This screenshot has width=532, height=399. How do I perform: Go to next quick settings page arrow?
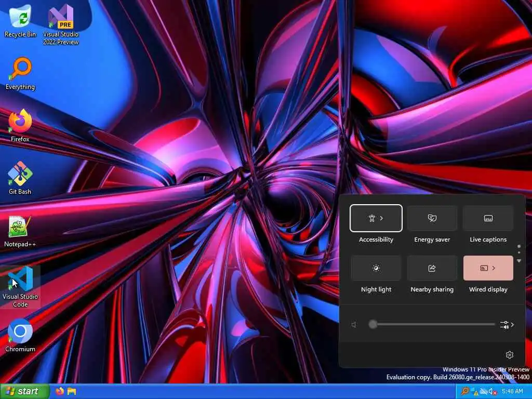coord(519,261)
